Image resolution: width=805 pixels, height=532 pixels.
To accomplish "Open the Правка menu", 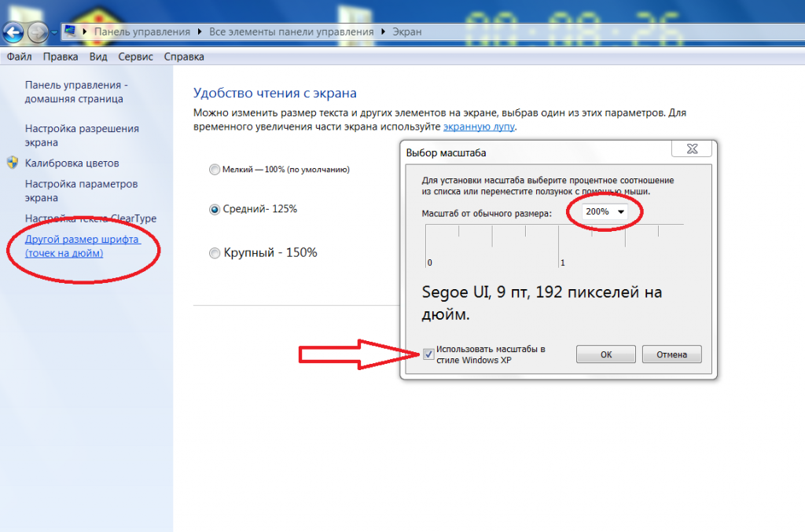I will 61,57.
